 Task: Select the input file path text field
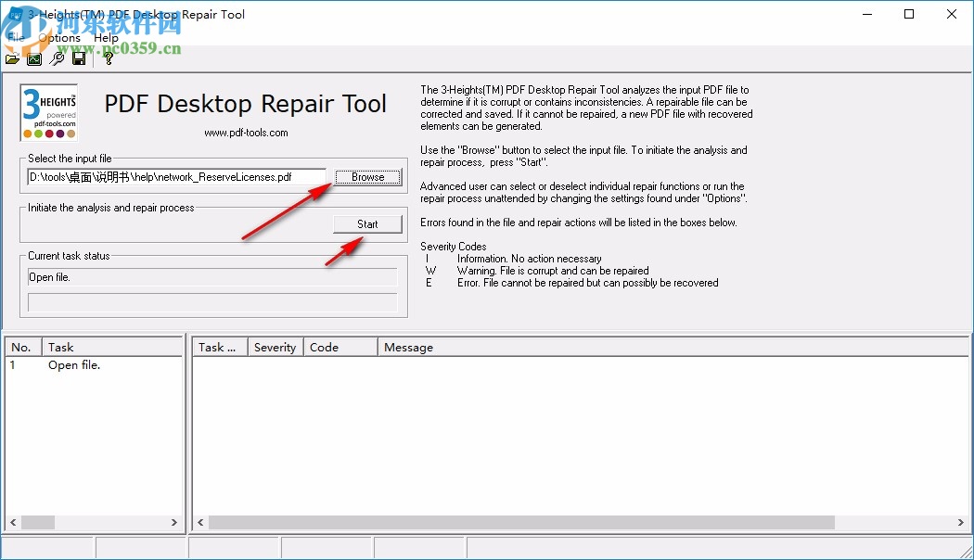(176, 176)
